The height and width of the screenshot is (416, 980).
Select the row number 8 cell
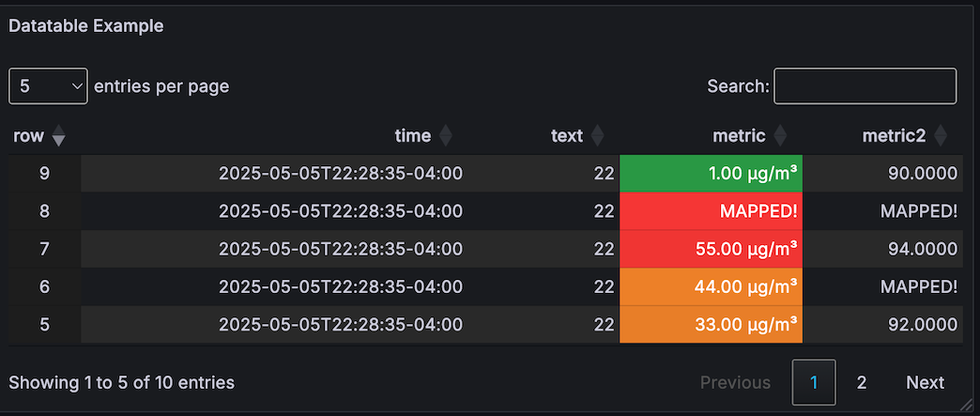click(x=44, y=211)
